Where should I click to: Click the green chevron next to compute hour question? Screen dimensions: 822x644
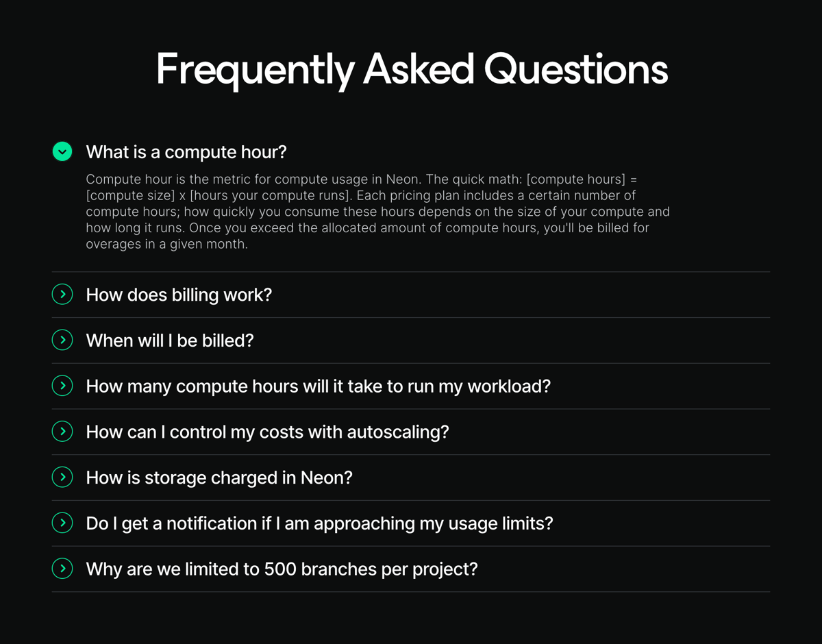coord(62,151)
